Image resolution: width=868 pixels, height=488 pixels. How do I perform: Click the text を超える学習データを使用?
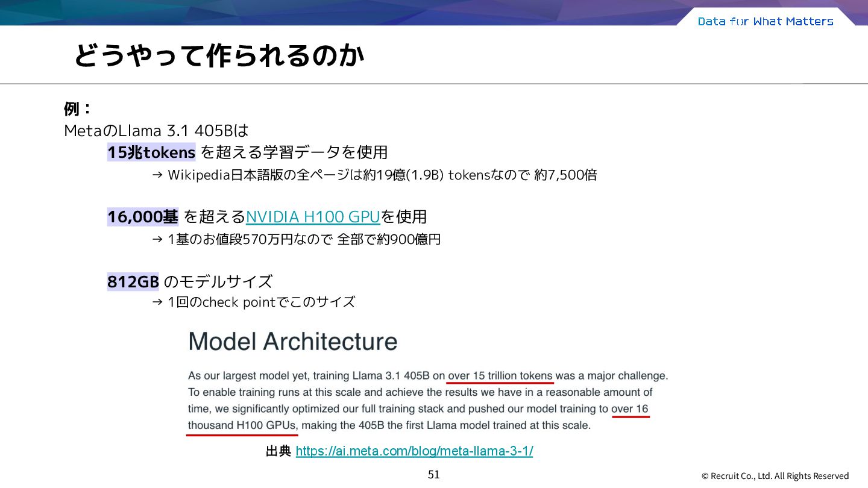tap(294, 152)
